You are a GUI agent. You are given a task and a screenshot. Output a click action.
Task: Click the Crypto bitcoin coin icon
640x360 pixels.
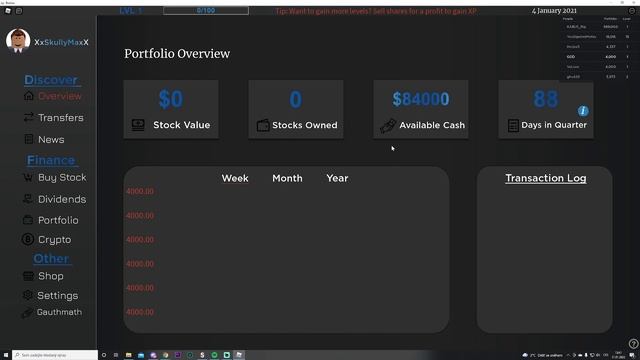pyautogui.click(x=27, y=239)
